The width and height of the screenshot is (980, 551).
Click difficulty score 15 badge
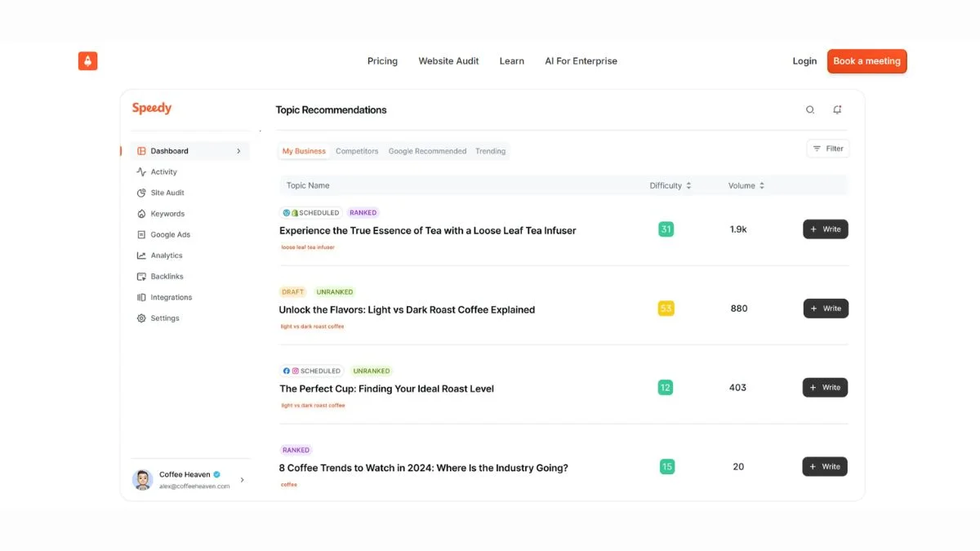pos(667,467)
